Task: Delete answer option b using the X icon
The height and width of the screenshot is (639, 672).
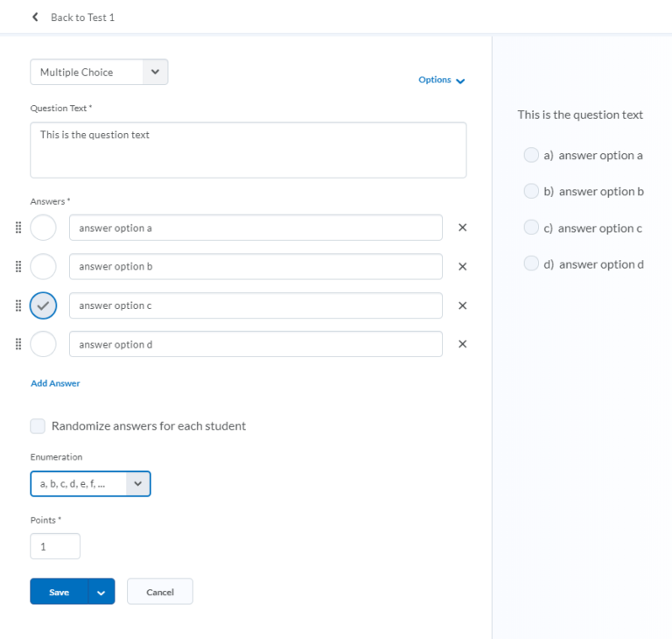Action: (x=462, y=267)
